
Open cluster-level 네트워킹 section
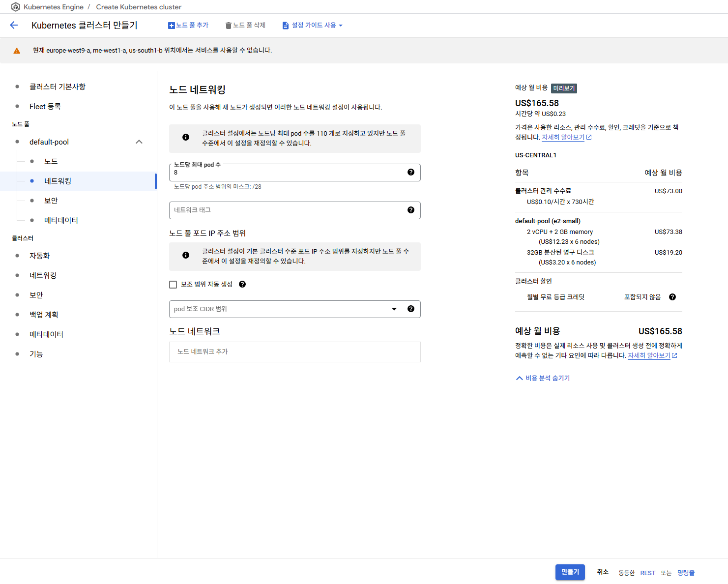43,275
